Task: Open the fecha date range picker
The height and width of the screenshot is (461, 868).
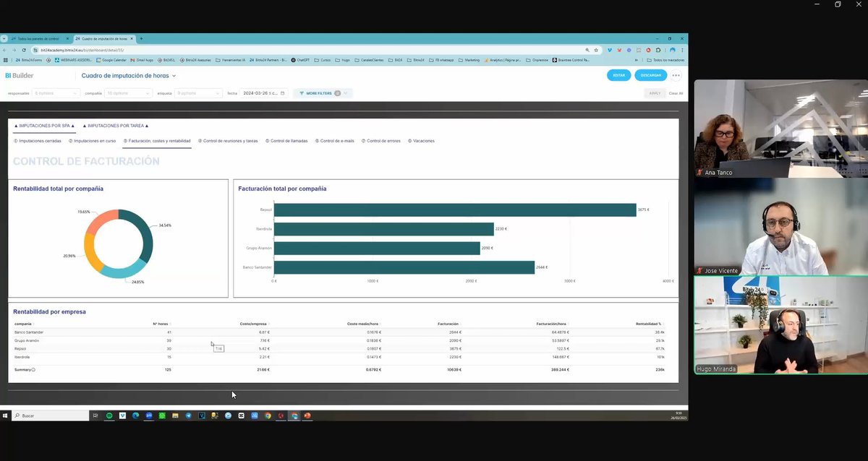Action: click(x=265, y=93)
